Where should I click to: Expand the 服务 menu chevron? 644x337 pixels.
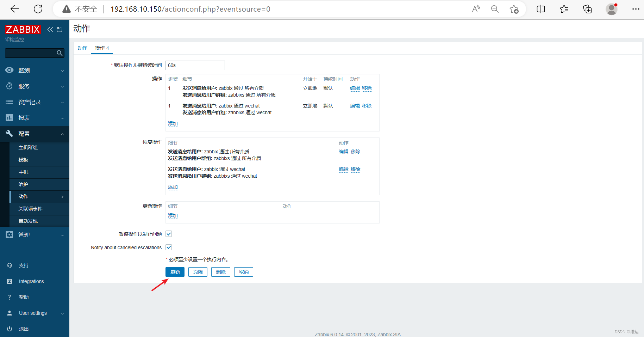pyautogui.click(x=62, y=86)
